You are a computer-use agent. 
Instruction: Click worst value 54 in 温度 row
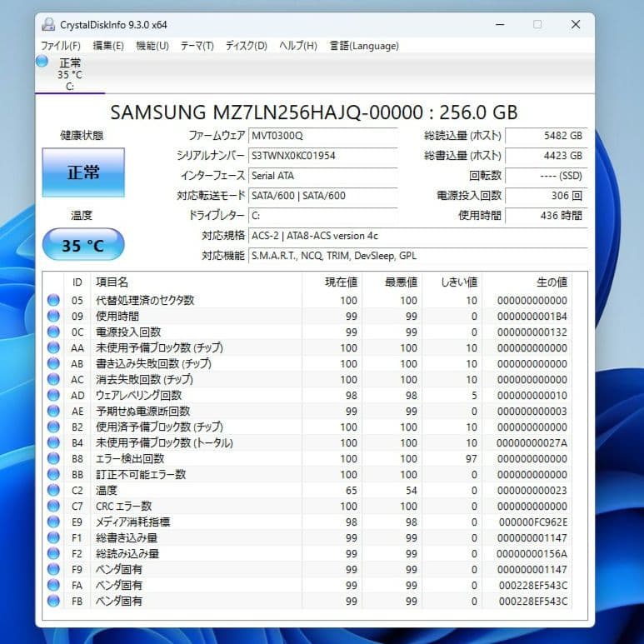[x=411, y=491]
